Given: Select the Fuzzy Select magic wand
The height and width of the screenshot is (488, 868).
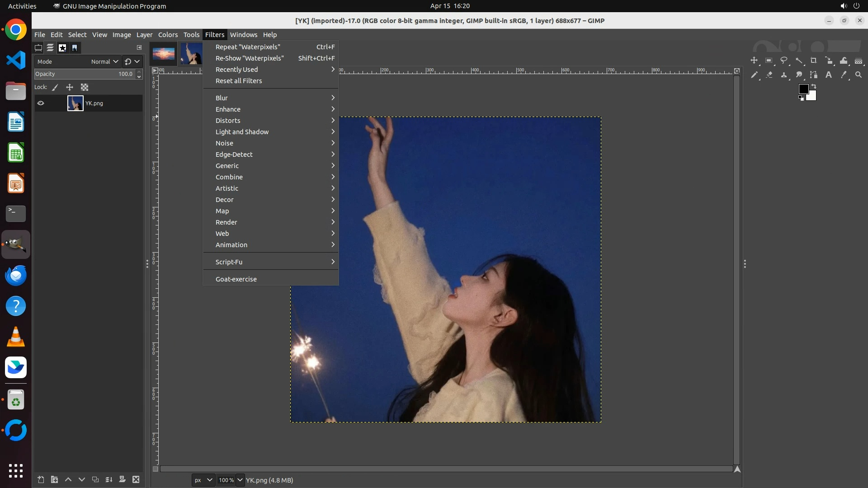Looking at the screenshot, I should pos(799,61).
